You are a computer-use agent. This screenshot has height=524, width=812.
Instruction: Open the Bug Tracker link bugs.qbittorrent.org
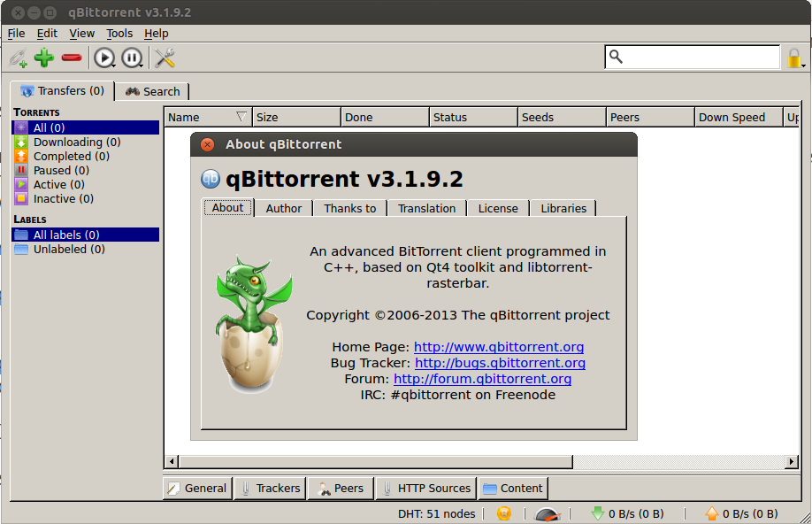[501, 363]
